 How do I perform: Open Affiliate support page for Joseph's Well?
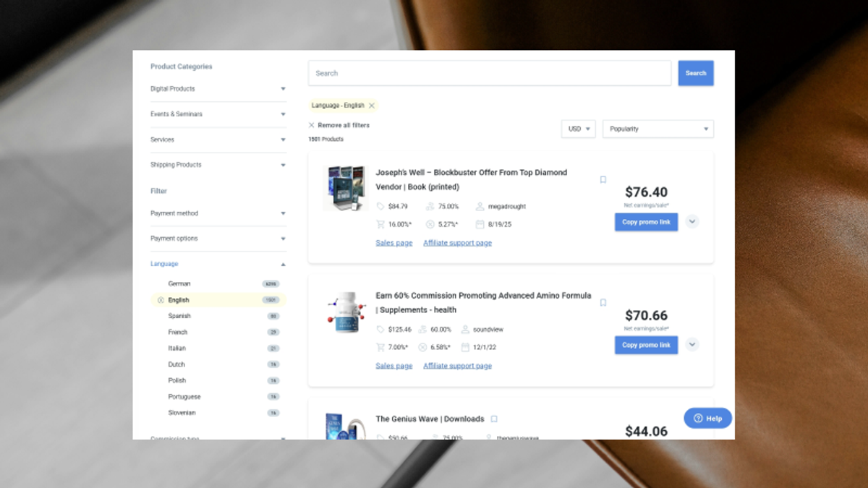[x=457, y=243]
